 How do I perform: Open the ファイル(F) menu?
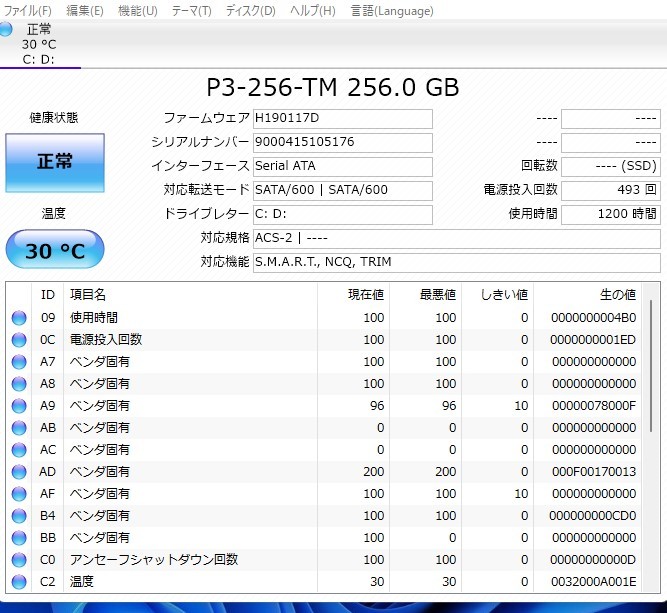pyautogui.click(x=28, y=11)
